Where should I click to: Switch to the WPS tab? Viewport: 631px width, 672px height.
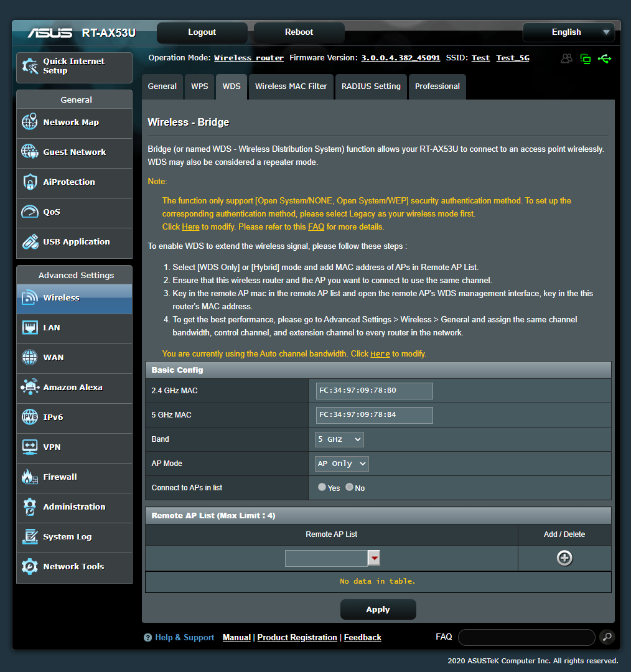[x=199, y=86]
